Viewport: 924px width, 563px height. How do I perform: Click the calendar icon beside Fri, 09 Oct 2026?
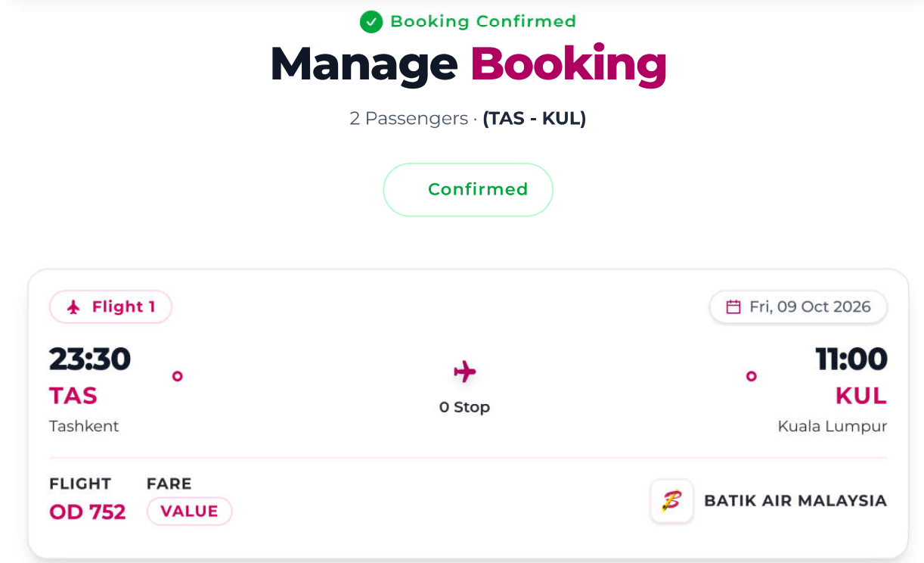[x=733, y=307]
